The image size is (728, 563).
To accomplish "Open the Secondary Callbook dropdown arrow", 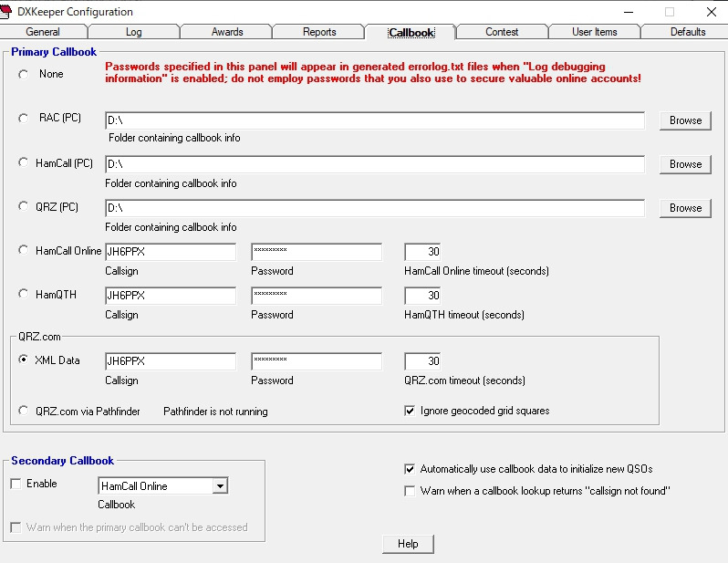I will pos(220,485).
